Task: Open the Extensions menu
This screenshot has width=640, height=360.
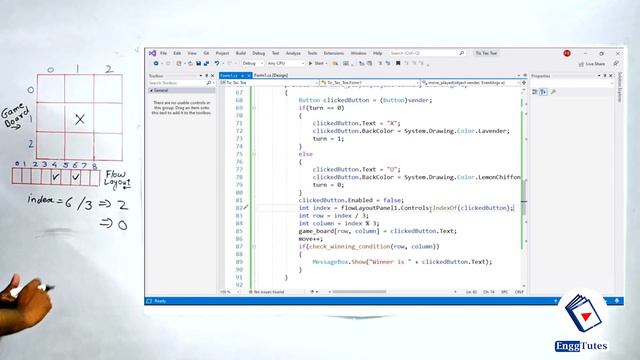Action: click(333, 53)
